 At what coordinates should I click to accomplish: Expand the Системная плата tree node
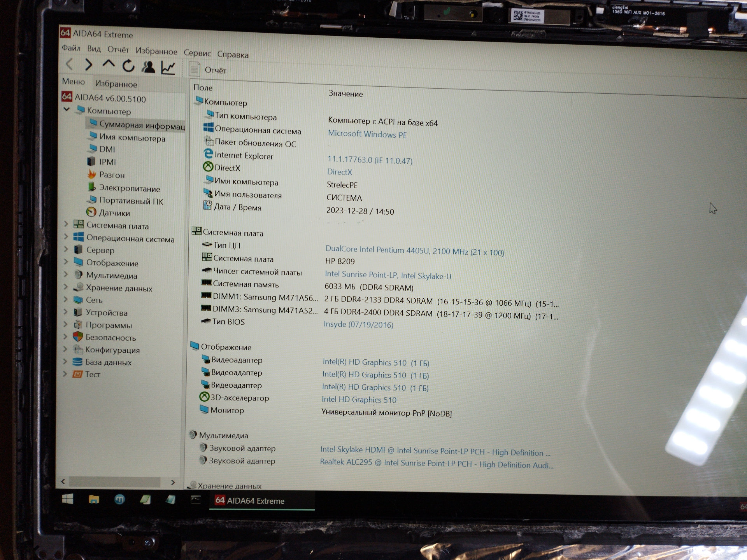point(66,224)
